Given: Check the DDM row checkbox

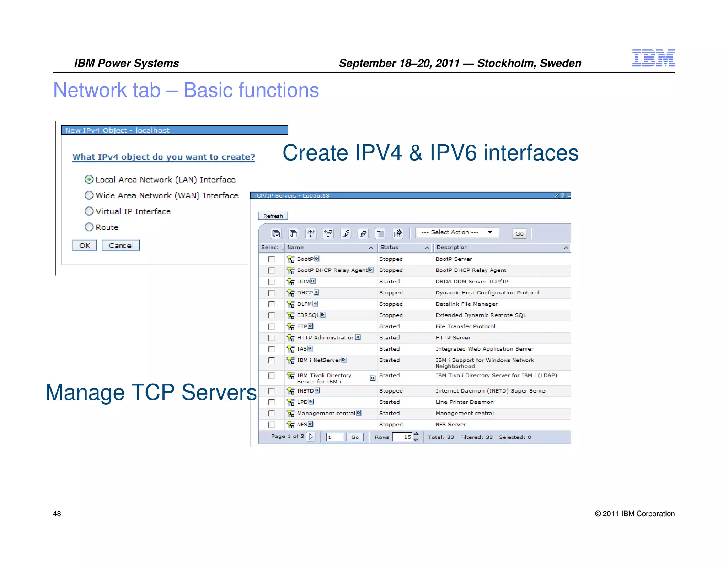Looking at the screenshot, I should (x=272, y=282).
